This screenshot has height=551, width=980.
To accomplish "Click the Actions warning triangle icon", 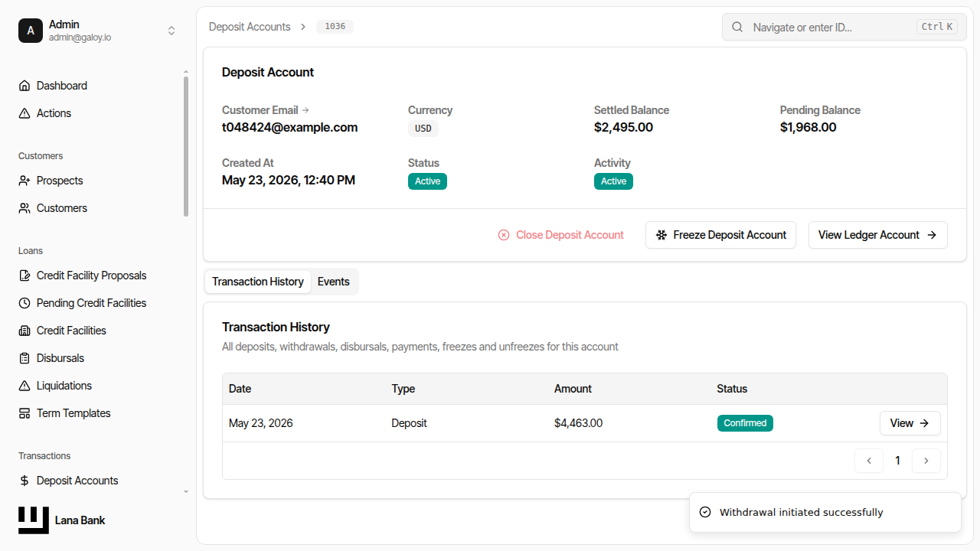I will click(x=24, y=113).
